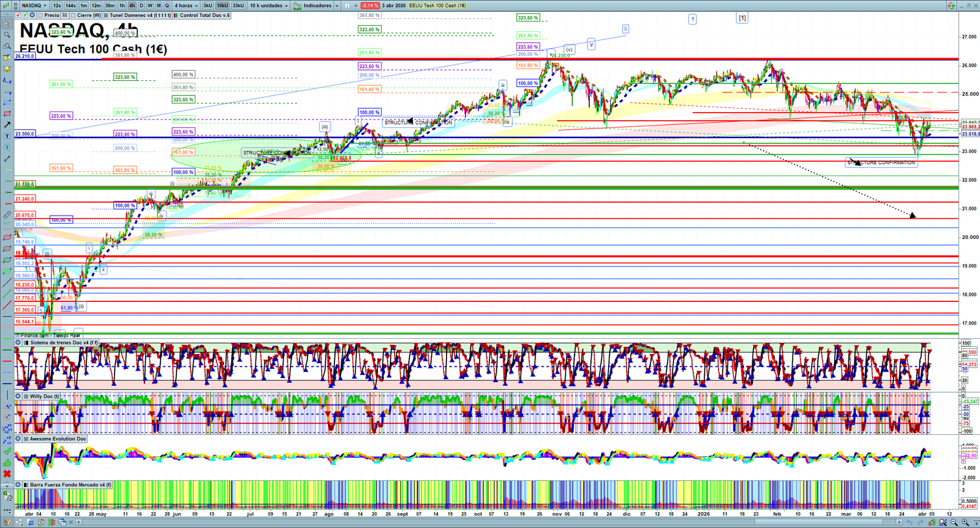This screenshot has width=980, height=528.
Task: Switch to the 12m timeframe
Action: pos(96,6)
